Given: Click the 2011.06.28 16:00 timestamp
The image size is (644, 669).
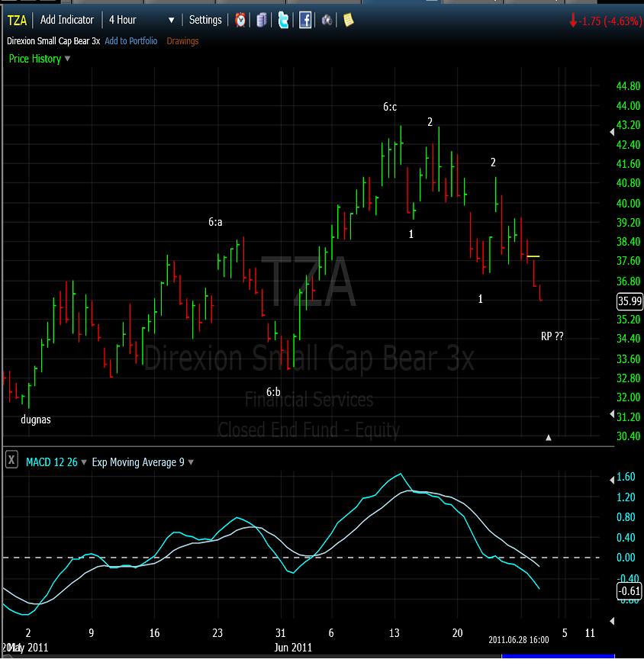Looking at the screenshot, I should 519,639.
